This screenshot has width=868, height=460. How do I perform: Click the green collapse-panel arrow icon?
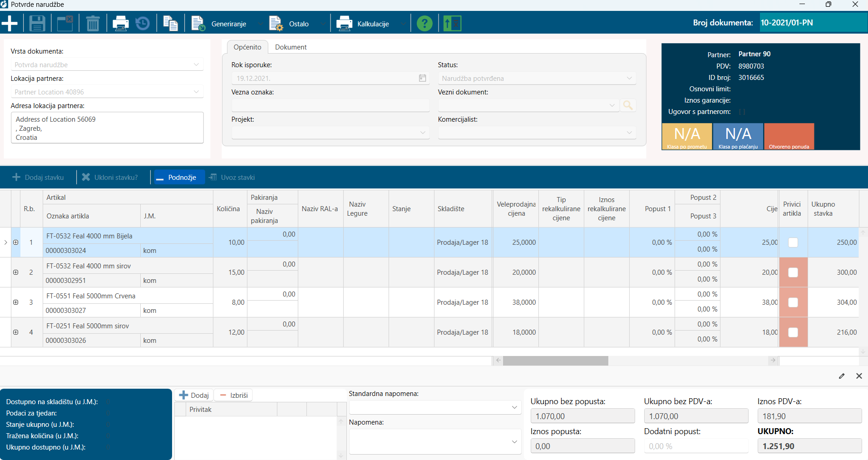point(452,23)
